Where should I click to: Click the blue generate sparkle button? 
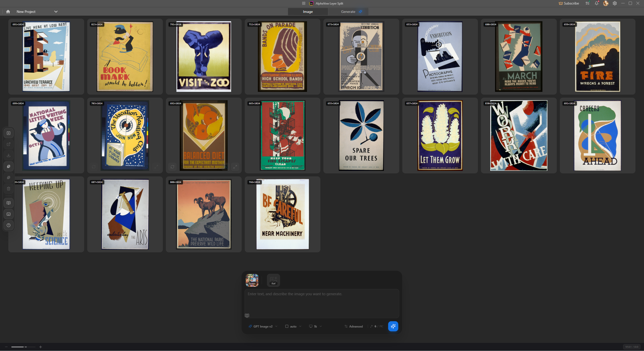[x=393, y=327]
